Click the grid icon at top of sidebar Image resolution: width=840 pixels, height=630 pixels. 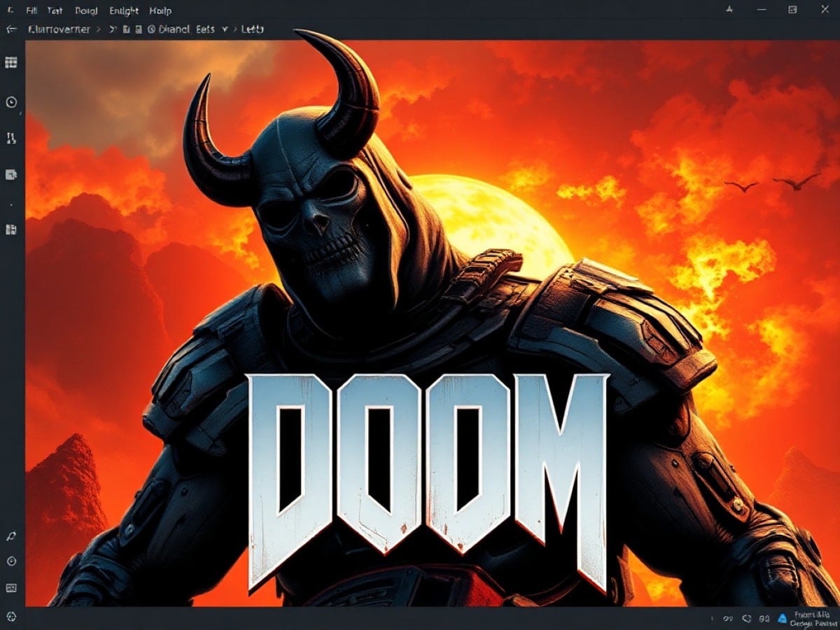pos(11,62)
